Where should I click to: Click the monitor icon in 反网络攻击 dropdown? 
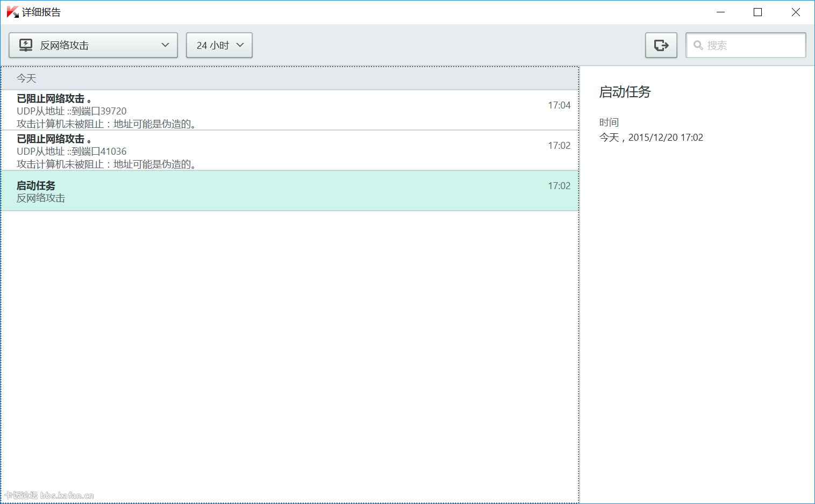tap(26, 45)
